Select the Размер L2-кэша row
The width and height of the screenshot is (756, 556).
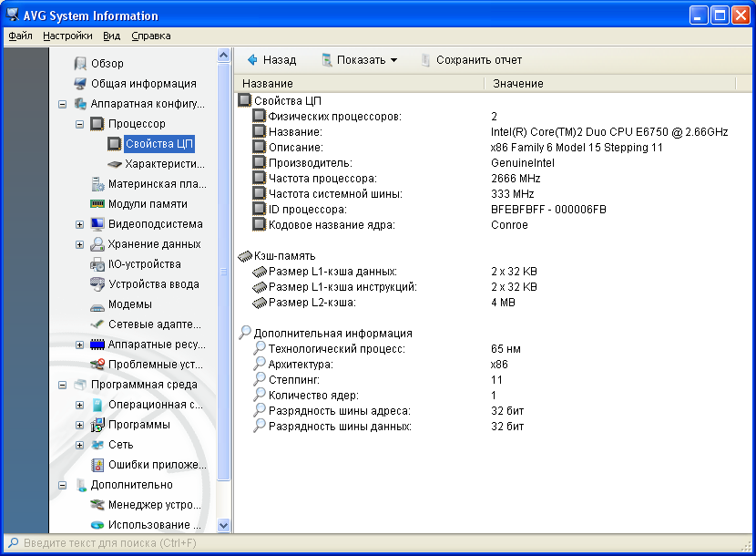click(x=492, y=303)
